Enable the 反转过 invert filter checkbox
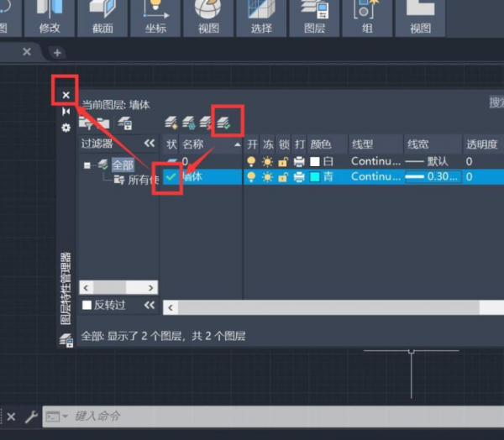The image size is (504, 440). [87, 305]
